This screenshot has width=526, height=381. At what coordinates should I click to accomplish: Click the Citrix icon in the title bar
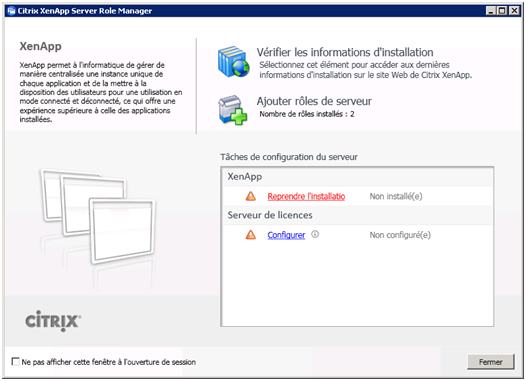(12, 11)
